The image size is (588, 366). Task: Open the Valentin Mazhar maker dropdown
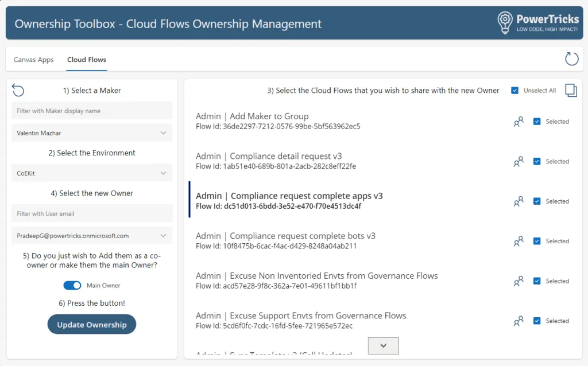click(92, 133)
